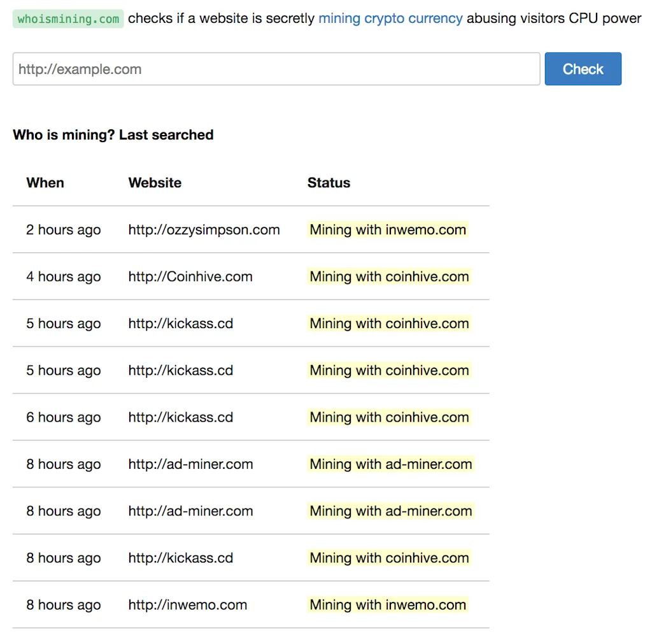Clear the http://example.com placeholder field
This screenshot has width=652, height=644.
pyautogui.click(x=276, y=69)
